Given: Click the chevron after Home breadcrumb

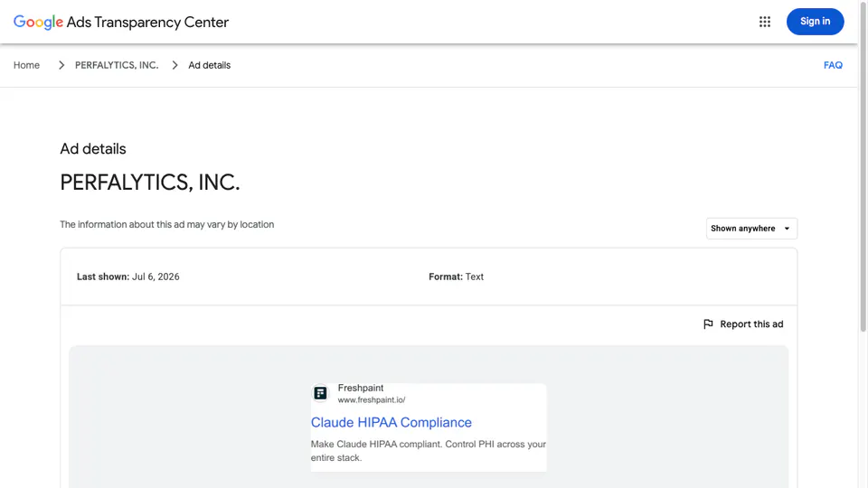Looking at the screenshot, I should 61,65.
